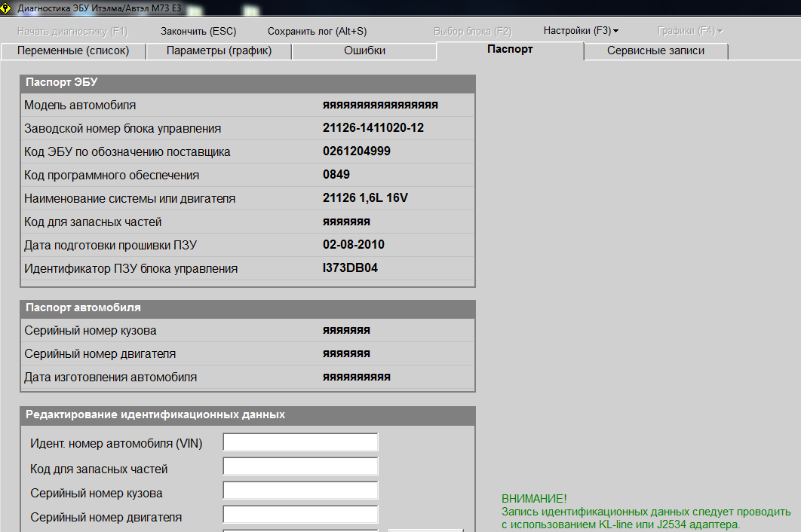This screenshot has width=801, height=532.
Task: Open the Параметры (график) tab
Action: 219,50
